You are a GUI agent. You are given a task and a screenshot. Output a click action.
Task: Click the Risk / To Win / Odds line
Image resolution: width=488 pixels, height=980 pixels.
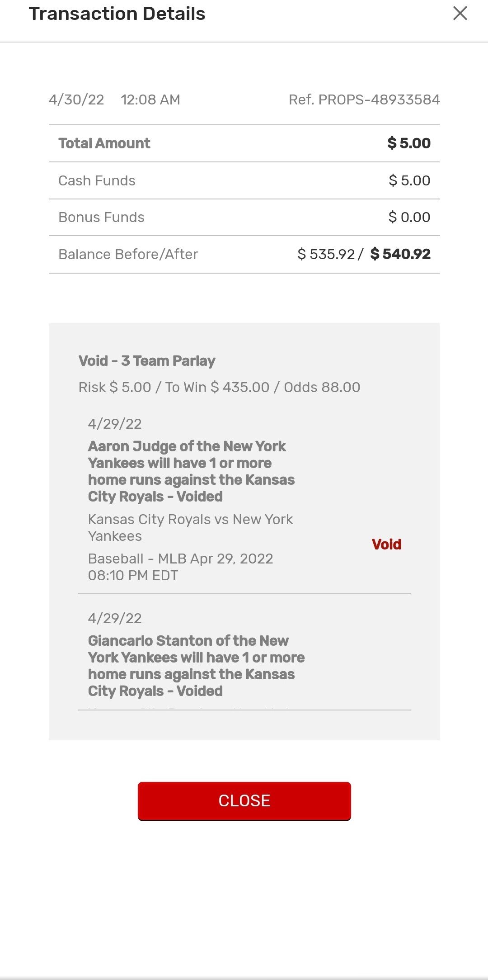[x=219, y=387]
